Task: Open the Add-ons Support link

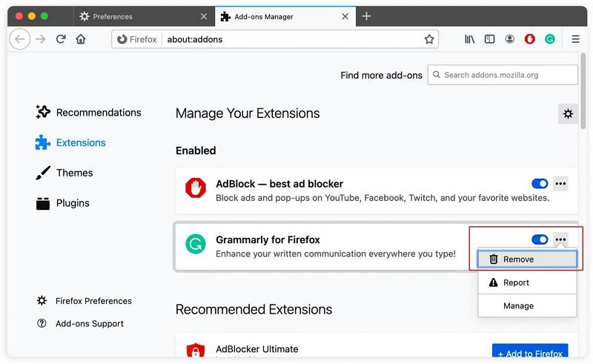Action: pyautogui.click(x=80, y=323)
